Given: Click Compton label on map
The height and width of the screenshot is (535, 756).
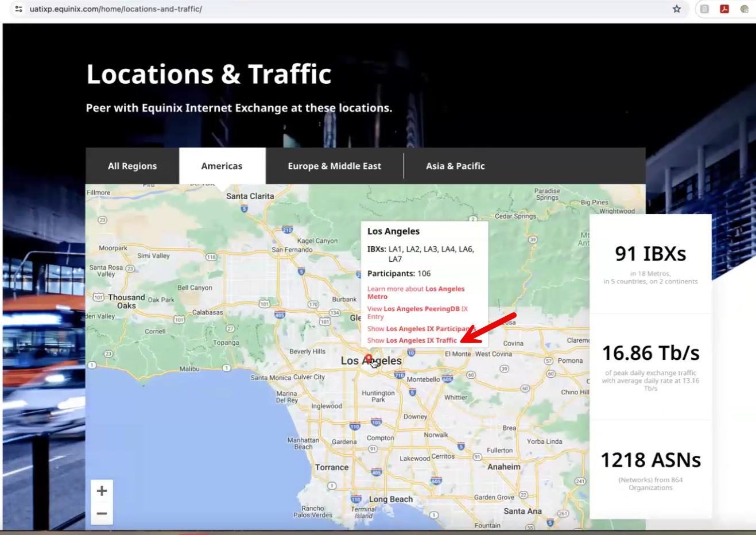Looking at the screenshot, I should [x=380, y=437].
